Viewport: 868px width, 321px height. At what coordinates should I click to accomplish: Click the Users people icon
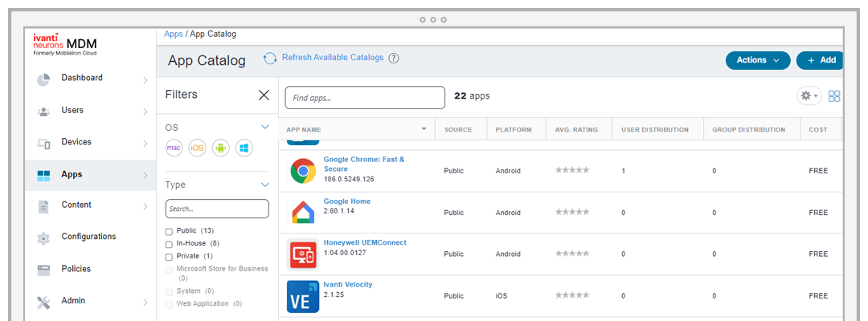tap(43, 111)
